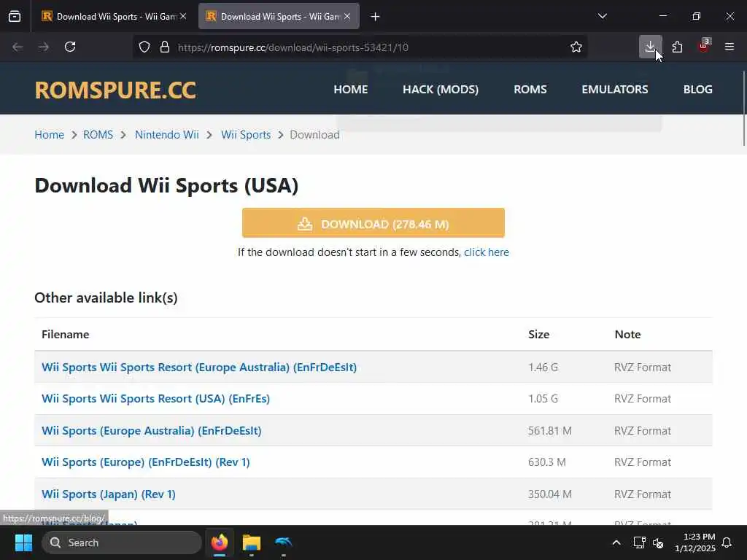Open Wii Sports Resort (Europe Australia) link
Image resolution: width=747 pixels, height=560 pixels.
[x=199, y=367]
